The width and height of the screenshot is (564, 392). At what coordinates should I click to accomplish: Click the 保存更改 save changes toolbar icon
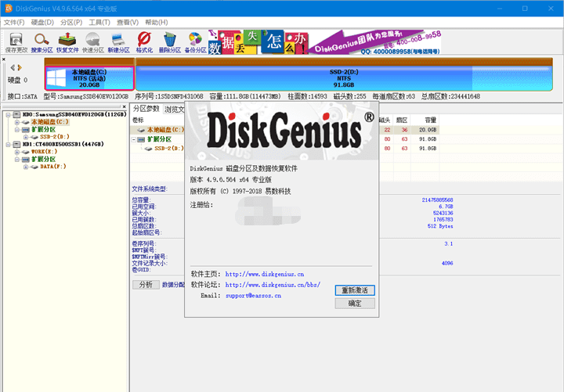16,43
